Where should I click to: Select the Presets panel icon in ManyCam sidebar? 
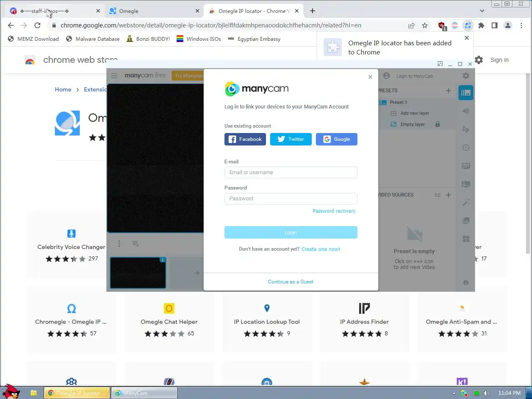pos(466,93)
